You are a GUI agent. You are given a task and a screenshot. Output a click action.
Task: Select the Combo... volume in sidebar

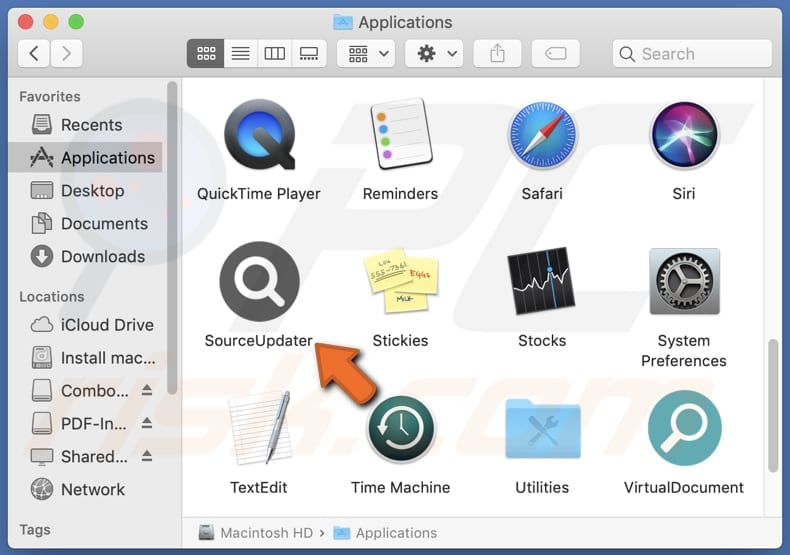tap(79, 391)
